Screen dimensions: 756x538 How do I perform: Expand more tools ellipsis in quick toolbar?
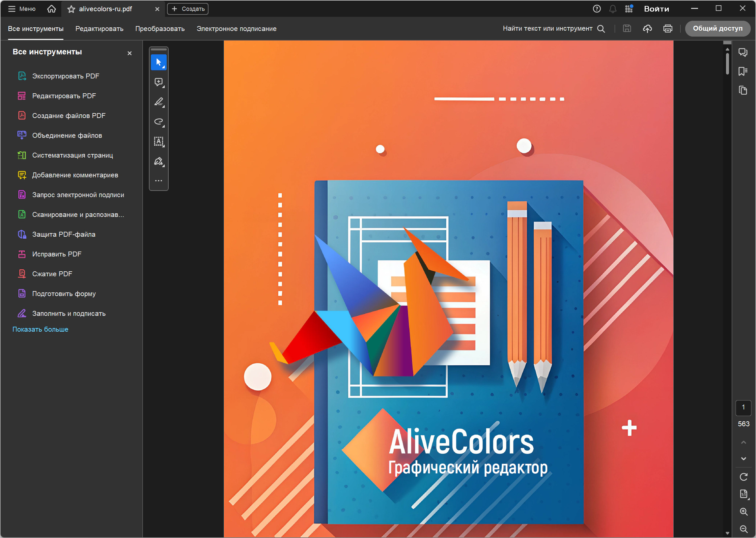158,181
